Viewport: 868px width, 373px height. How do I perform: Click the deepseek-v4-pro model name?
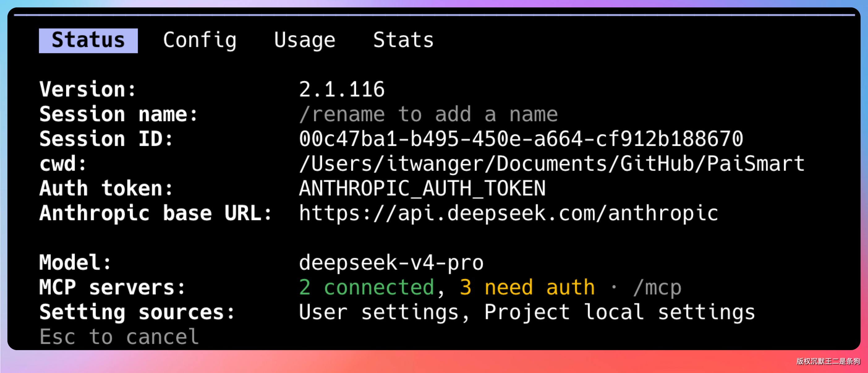click(x=391, y=263)
